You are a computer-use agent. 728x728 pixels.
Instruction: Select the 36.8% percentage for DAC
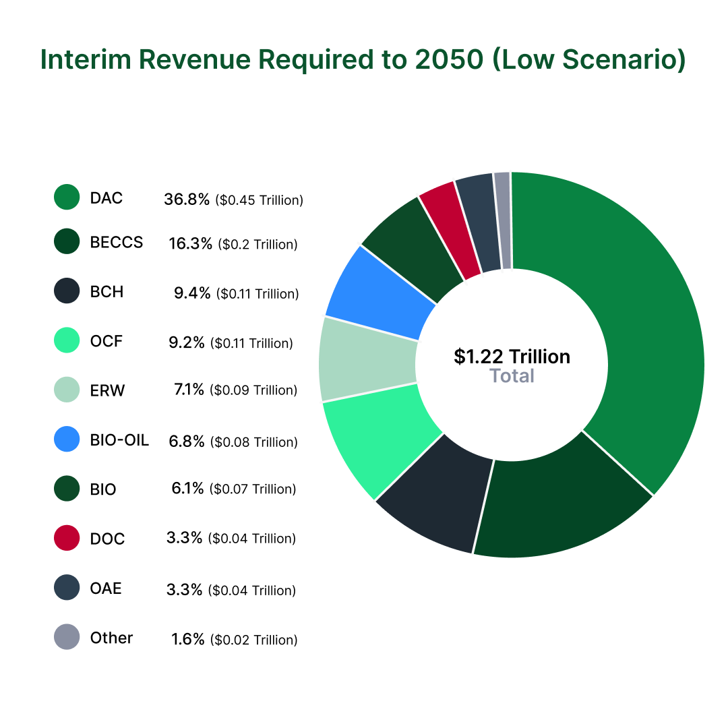[x=186, y=199]
